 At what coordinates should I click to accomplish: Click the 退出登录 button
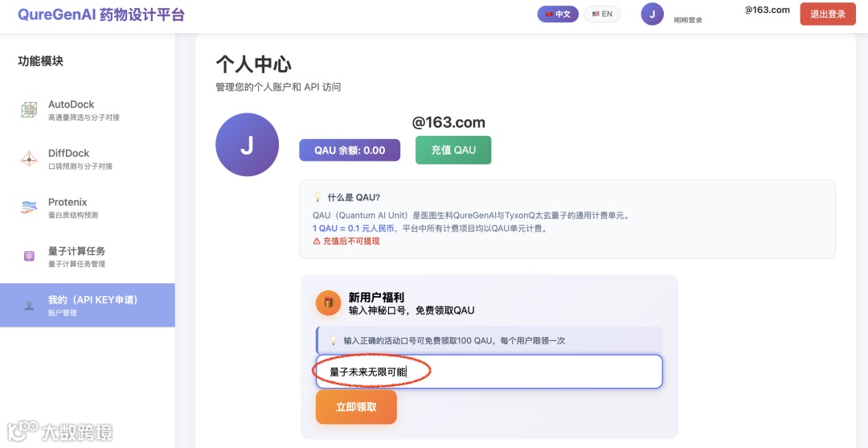point(828,14)
